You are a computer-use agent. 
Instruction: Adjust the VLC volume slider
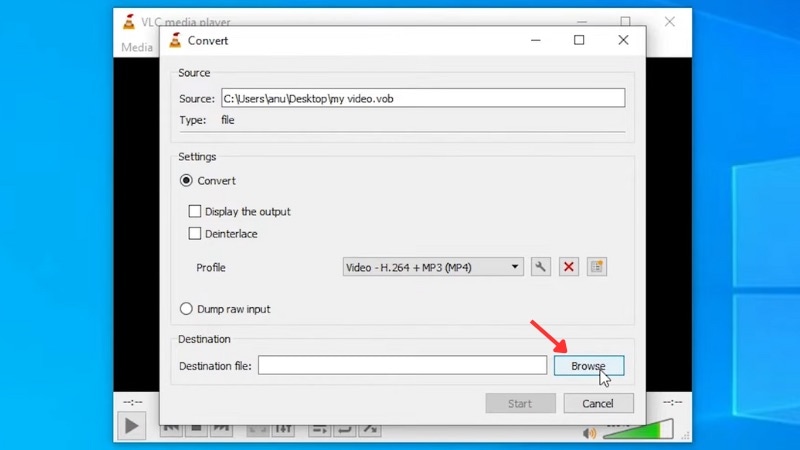[x=638, y=430]
